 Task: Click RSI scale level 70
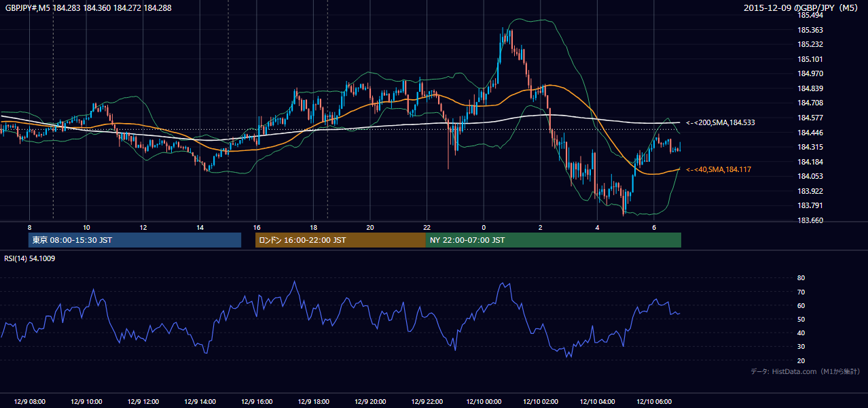click(801, 292)
